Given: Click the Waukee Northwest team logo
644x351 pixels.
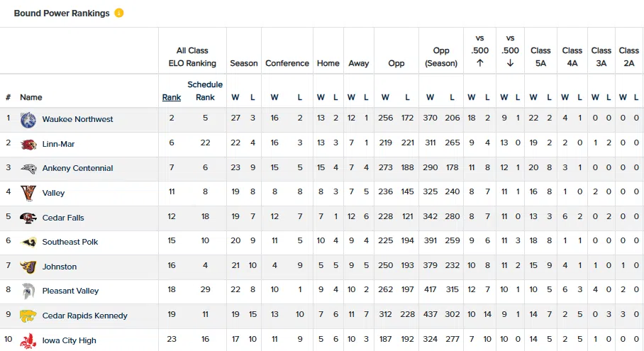Looking at the screenshot, I should pyautogui.click(x=28, y=119).
